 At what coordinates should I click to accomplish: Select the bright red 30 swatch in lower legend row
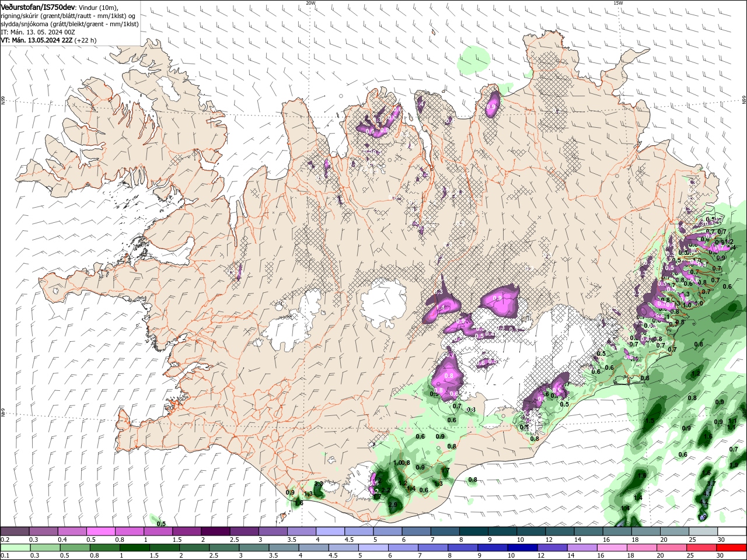(731, 548)
